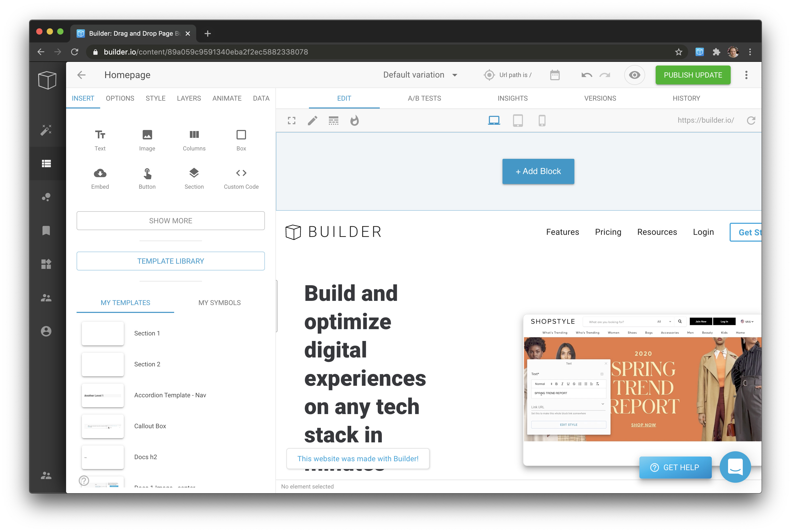Image resolution: width=791 pixels, height=532 pixels.
Task: Switch to tablet preview device
Action: tap(518, 121)
